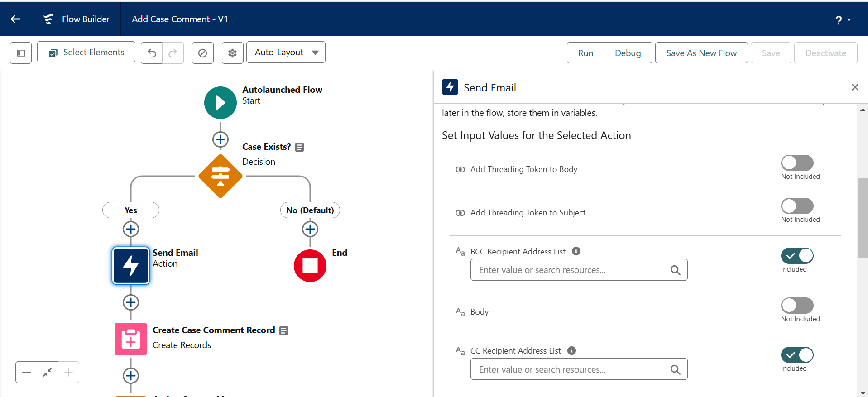Open the Auto-Layout dropdown
The image size is (868, 397).
point(286,52)
